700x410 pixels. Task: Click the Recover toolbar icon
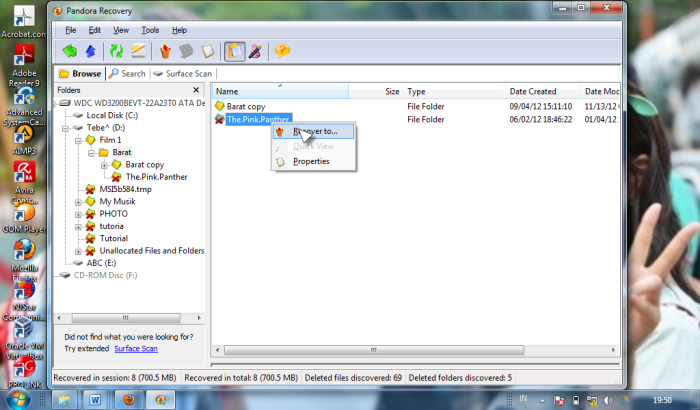165,51
